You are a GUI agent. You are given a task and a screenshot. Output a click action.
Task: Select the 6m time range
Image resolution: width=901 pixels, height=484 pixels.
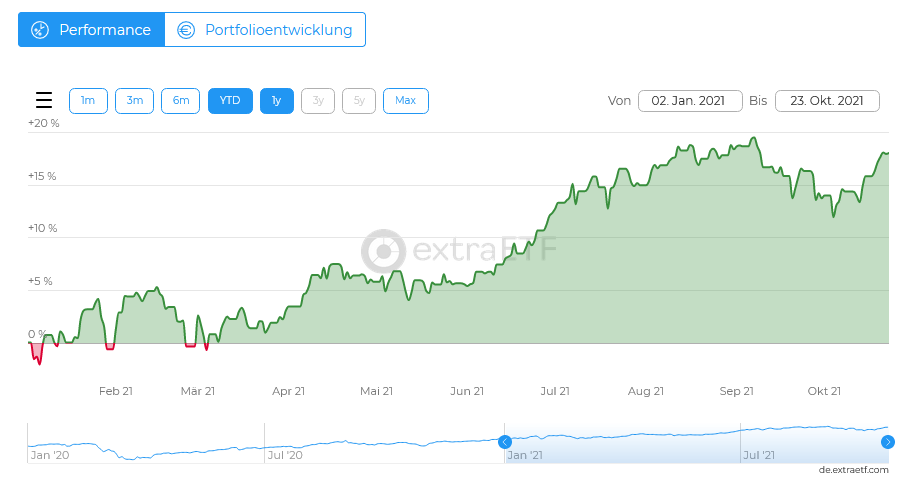(181, 101)
